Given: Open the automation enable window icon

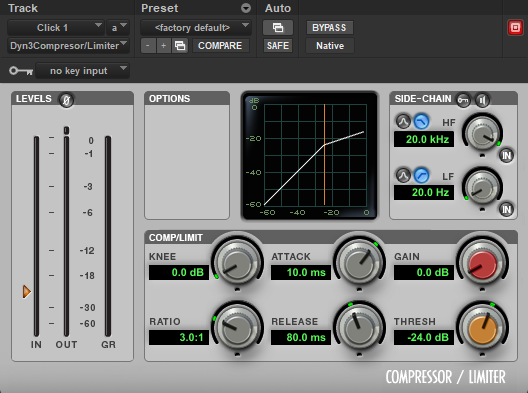Looking at the screenshot, I should (278, 28).
